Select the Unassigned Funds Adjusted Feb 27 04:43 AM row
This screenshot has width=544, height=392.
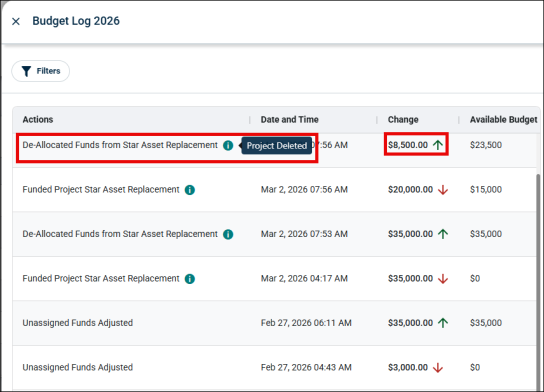pyautogui.click(x=274, y=367)
